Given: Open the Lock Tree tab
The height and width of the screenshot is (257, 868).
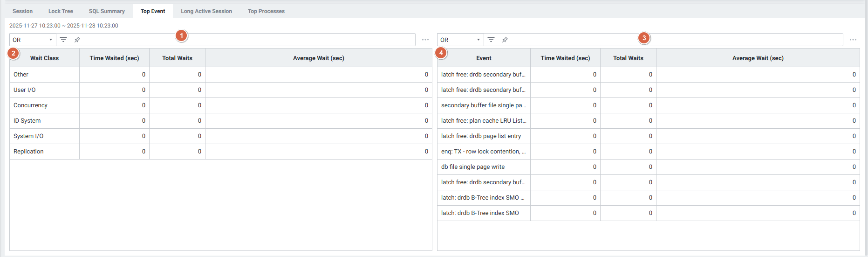Looking at the screenshot, I should 61,11.
